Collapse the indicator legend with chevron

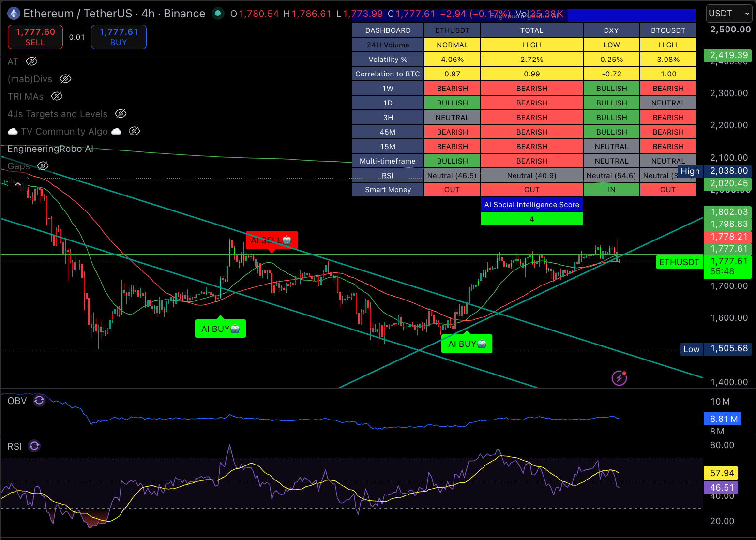click(x=18, y=184)
